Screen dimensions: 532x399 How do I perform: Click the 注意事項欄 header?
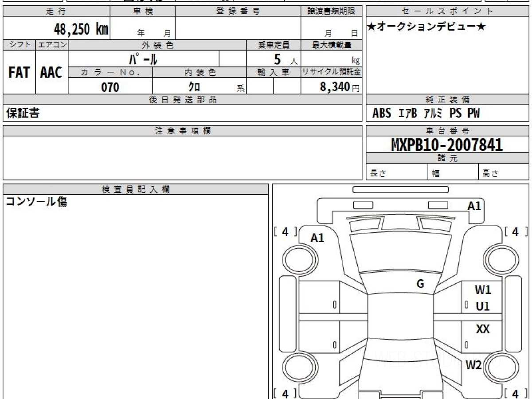[x=183, y=131]
